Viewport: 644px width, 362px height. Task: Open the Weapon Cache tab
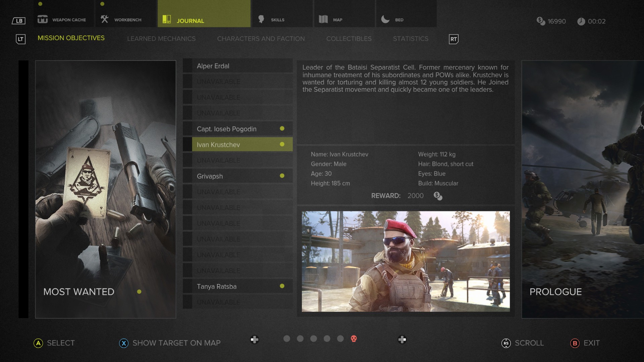pyautogui.click(x=63, y=14)
